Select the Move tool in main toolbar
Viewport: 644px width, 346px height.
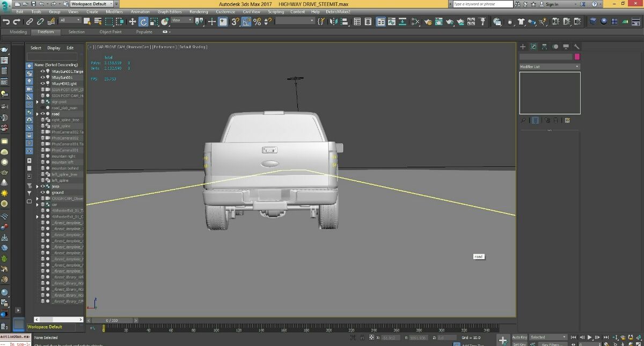coord(132,21)
